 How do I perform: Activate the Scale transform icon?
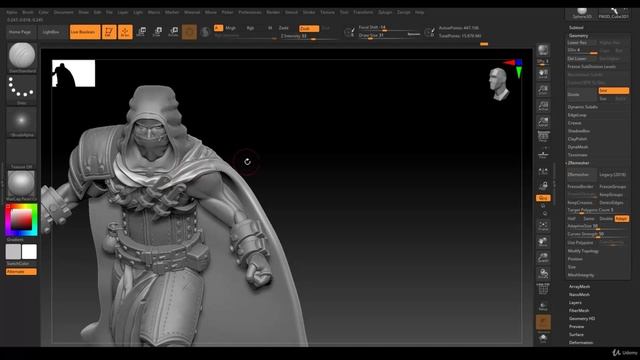tap(158, 32)
